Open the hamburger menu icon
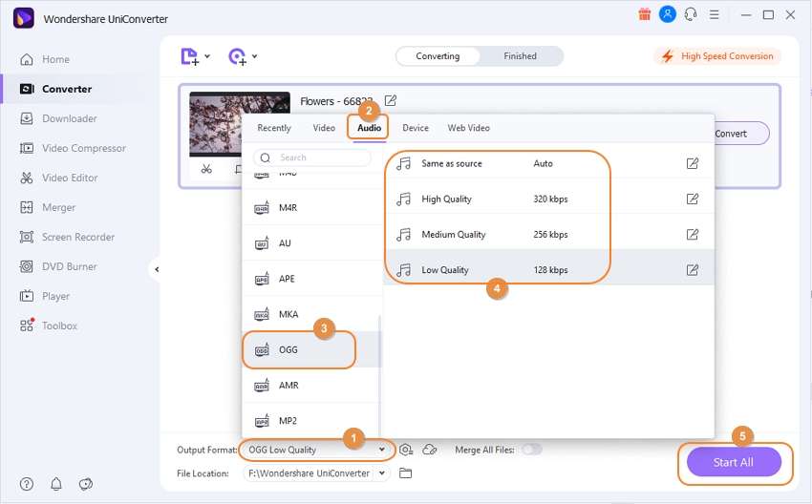Viewport: 812px width, 504px height. click(715, 14)
